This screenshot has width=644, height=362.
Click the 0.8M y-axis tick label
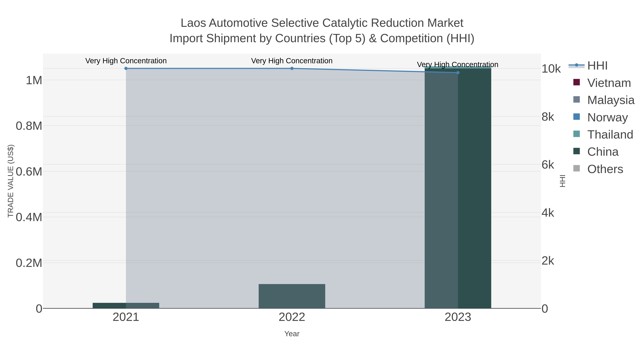pos(29,126)
